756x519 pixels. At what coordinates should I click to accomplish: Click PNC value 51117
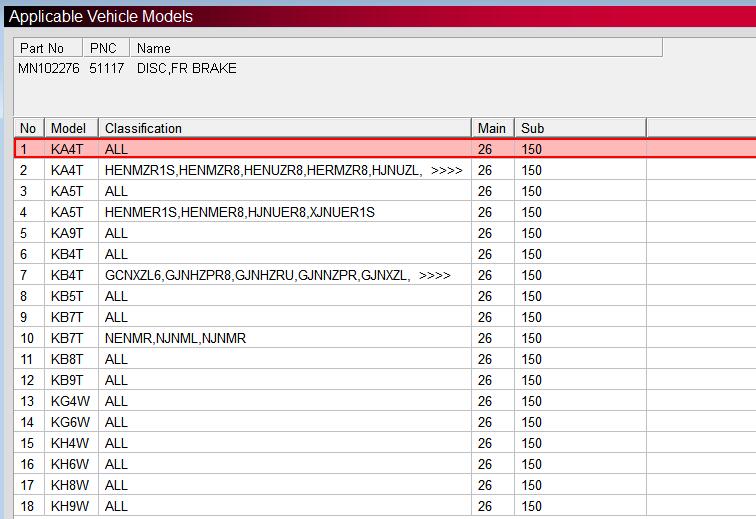point(105,68)
